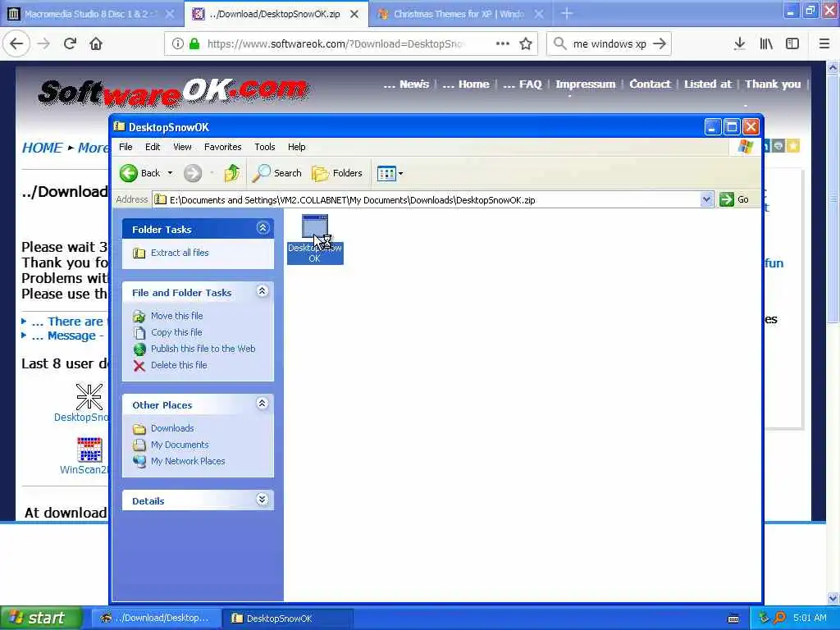The height and width of the screenshot is (630, 840).
Task: Open Explorer Favorites menu
Action: click(x=222, y=147)
